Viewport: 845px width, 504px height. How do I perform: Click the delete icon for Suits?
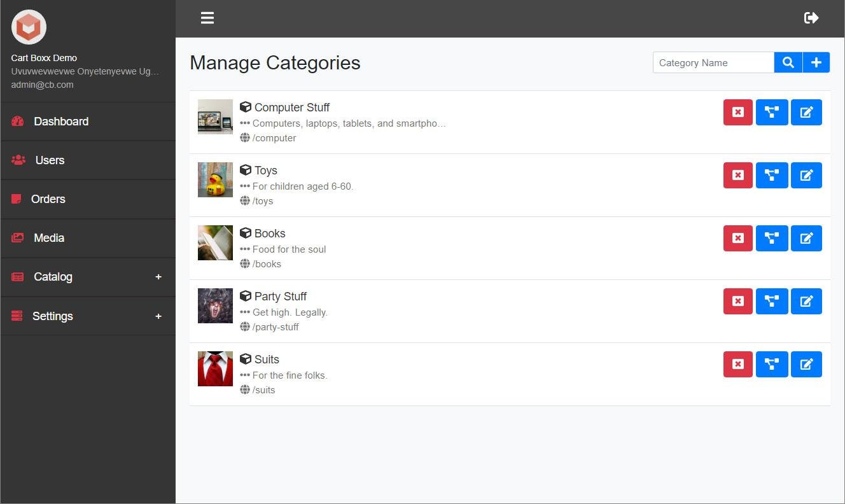pyautogui.click(x=737, y=364)
